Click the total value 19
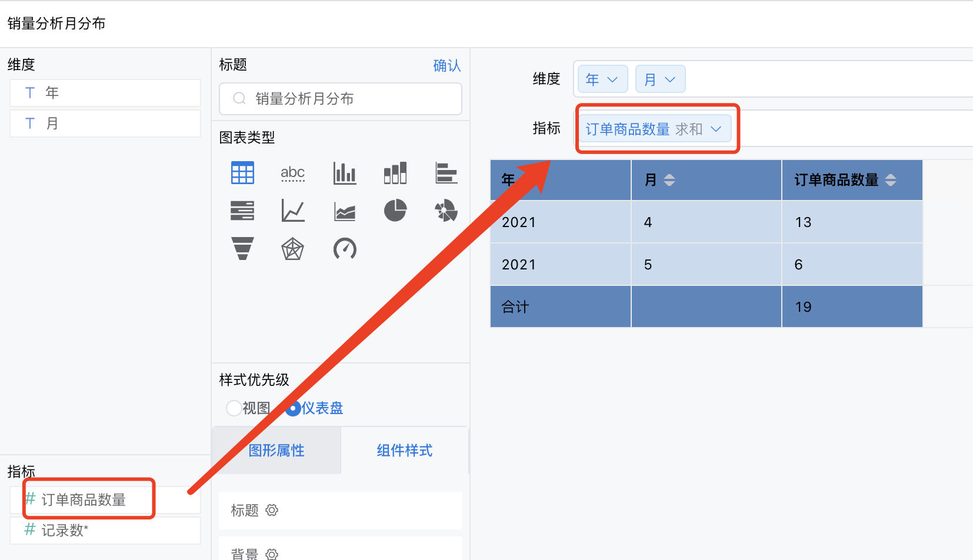The image size is (973, 560). click(852, 307)
